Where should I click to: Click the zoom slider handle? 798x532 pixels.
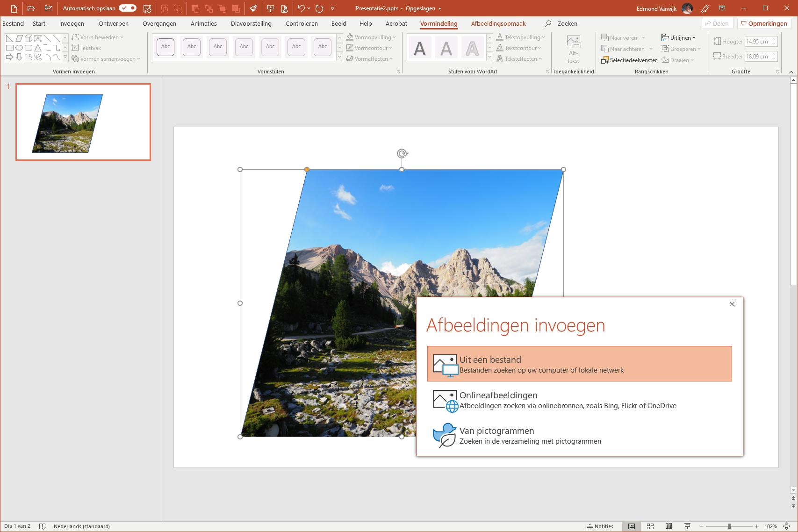click(x=729, y=526)
